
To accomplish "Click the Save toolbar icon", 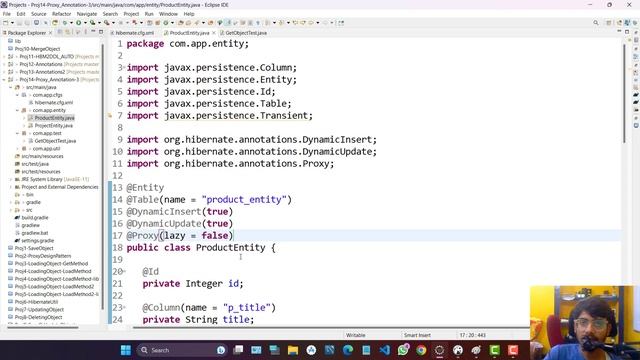I will [20, 23].
